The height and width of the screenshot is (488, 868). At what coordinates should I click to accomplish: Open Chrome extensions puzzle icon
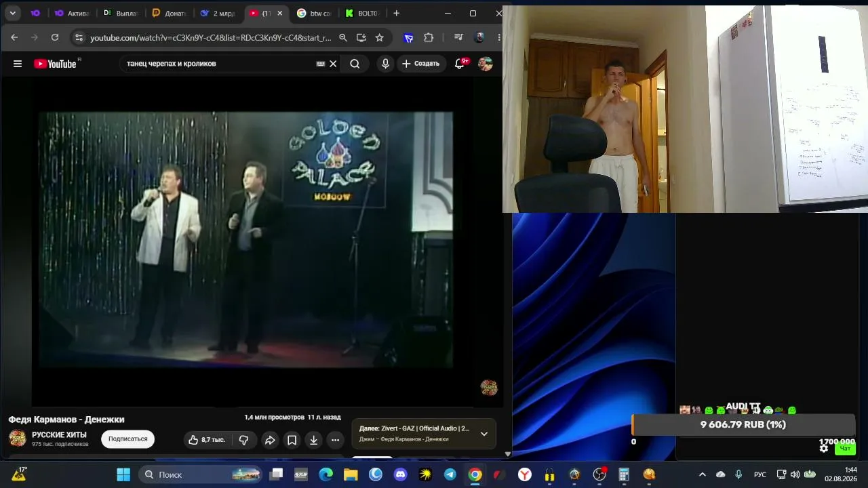coord(429,38)
